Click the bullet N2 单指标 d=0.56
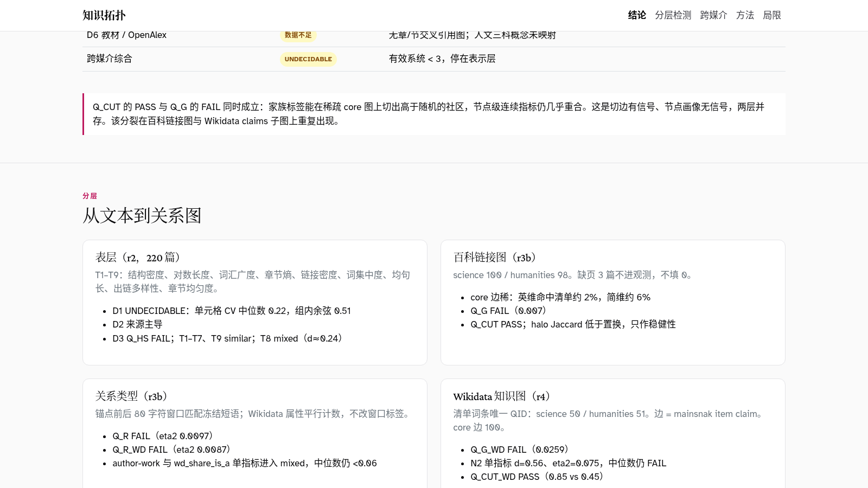868x488 pixels. coord(569,463)
